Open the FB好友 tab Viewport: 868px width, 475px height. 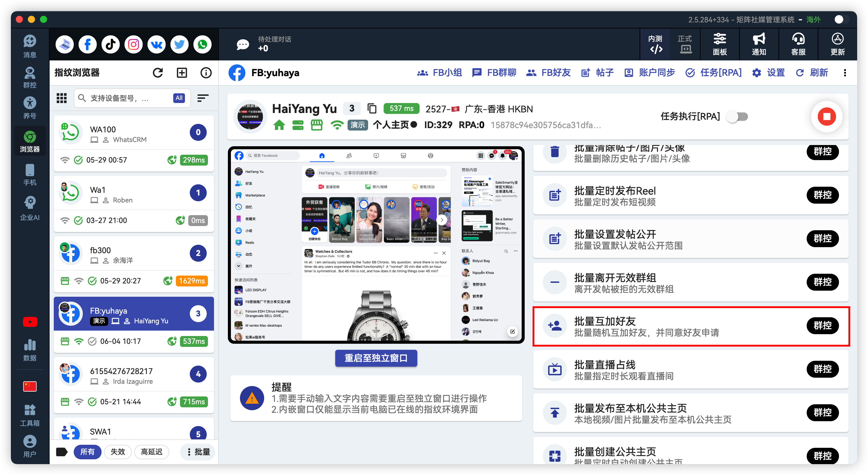pyautogui.click(x=548, y=73)
